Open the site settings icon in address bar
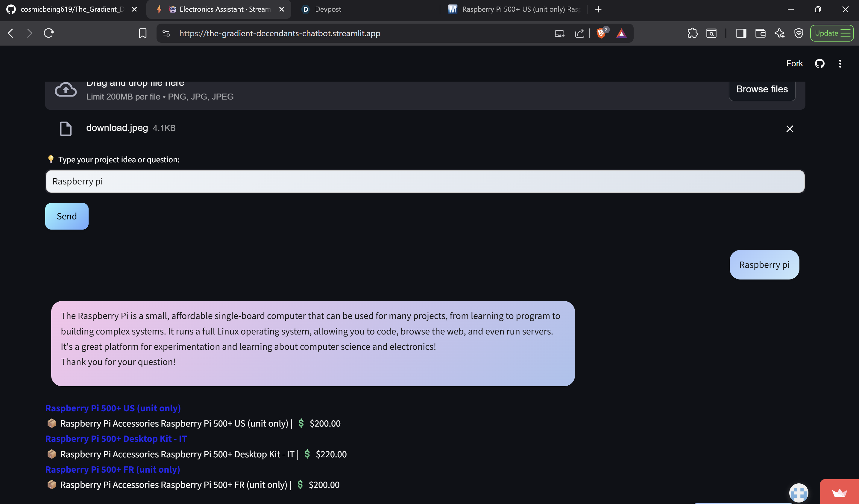859x504 pixels. 166,33
